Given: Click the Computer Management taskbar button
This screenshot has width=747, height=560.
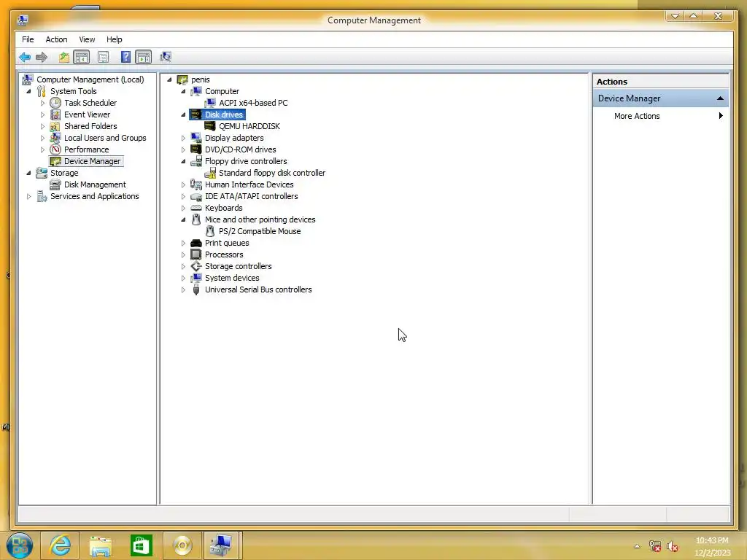Looking at the screenshot, I should [222, 545].
